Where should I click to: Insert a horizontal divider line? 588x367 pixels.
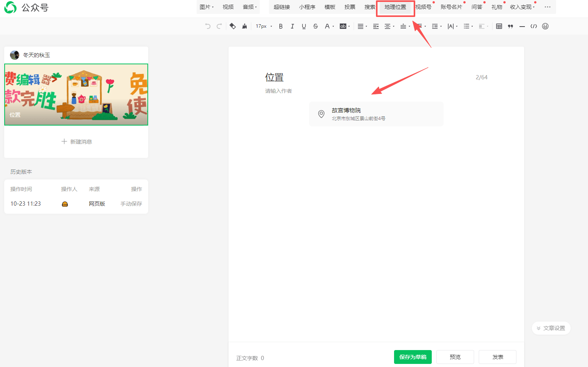point(522,26)
